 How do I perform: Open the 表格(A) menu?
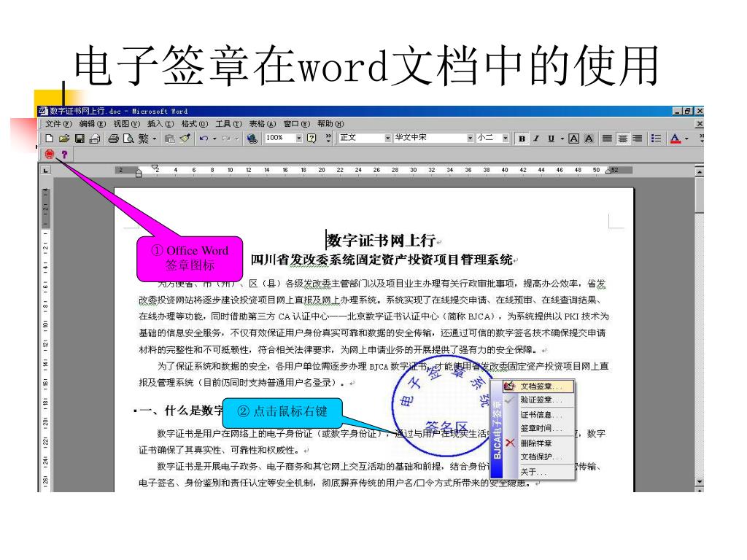263,124
